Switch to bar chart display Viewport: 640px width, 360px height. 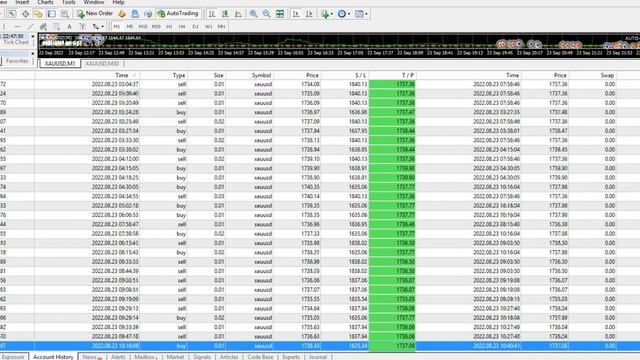(x=212, y=14)
